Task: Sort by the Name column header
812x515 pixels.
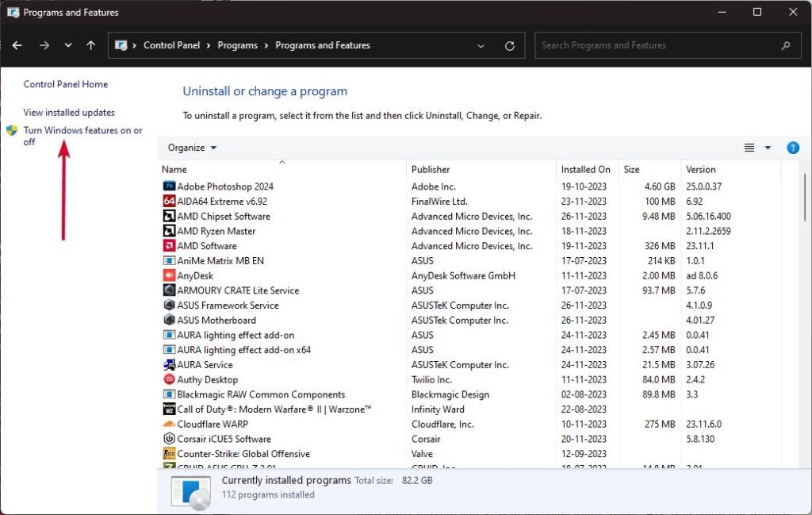Action: (x=282, y=170)
